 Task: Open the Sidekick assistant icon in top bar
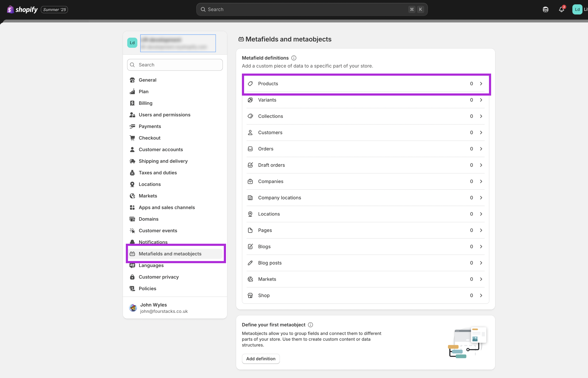(545, 10)
